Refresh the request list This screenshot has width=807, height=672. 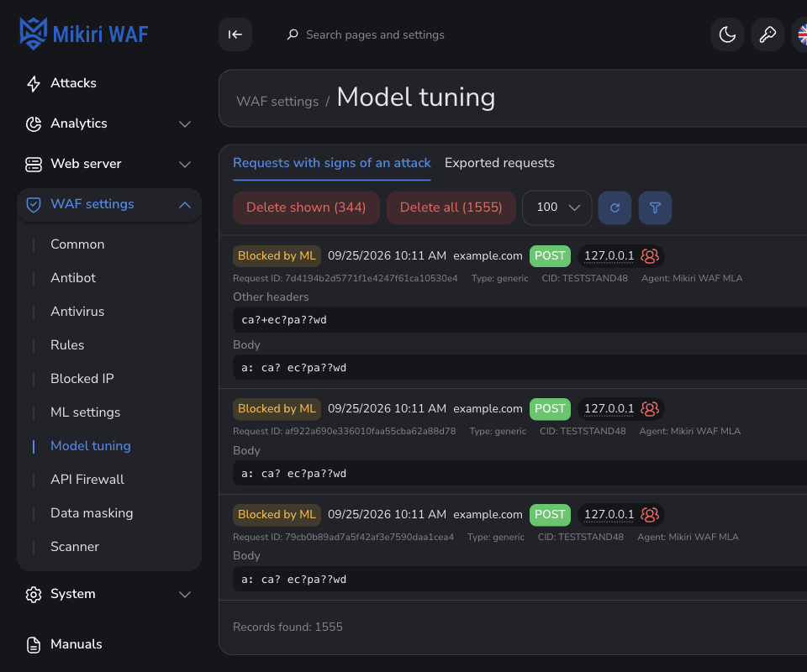[x=614, y=207]
